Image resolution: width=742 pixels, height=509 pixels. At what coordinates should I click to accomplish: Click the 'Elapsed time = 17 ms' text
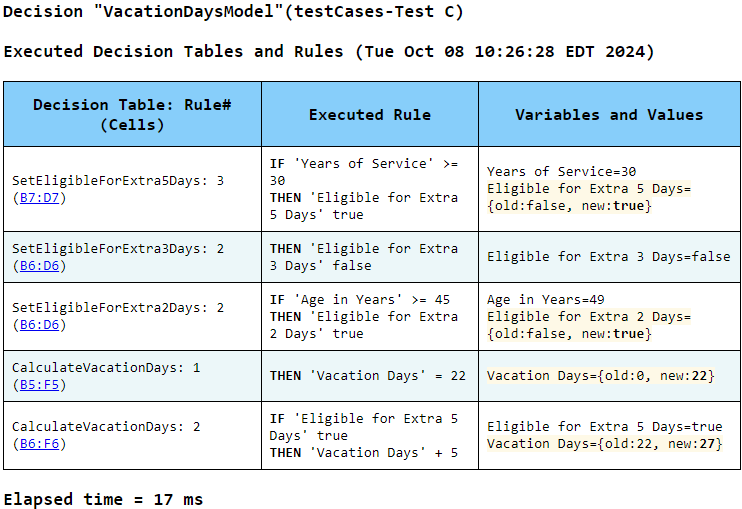coord(103,498)
